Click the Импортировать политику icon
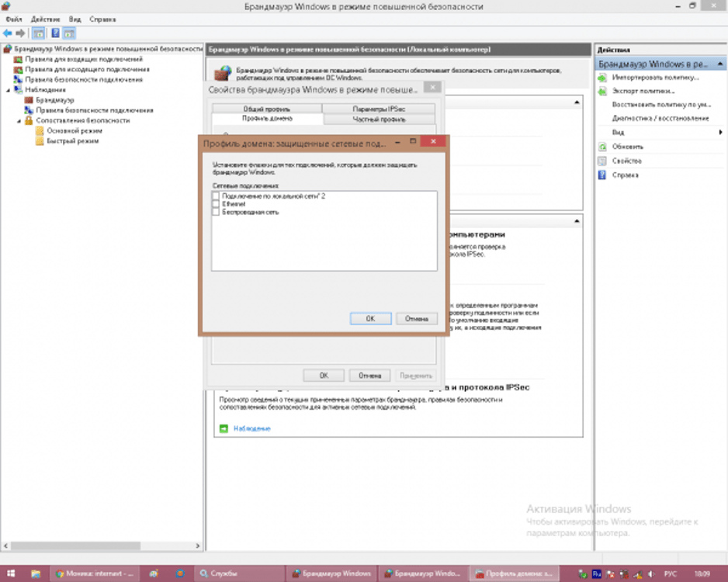Image resolution: width=728 pixels, height=582 pixels. coord(602,78)
